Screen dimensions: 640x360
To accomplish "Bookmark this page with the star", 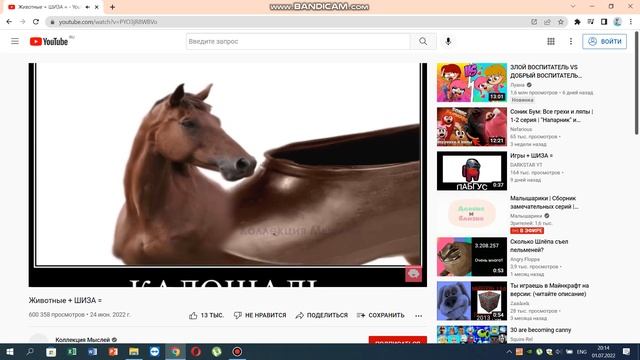I will click(561, 22).
